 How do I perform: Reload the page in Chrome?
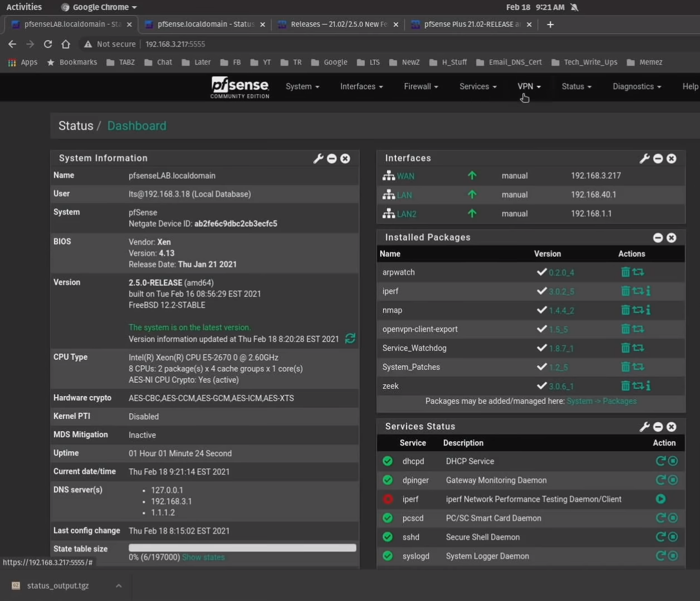pos(48,44)
